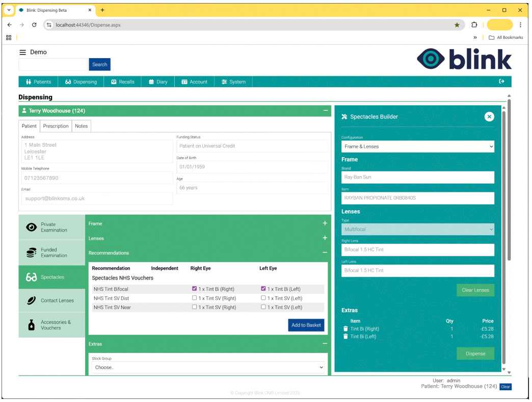The width and height of the screenshot is (532, 402).
Task: Select Contact Lenses in the sidebar
Action: click(x=52, y=300)
